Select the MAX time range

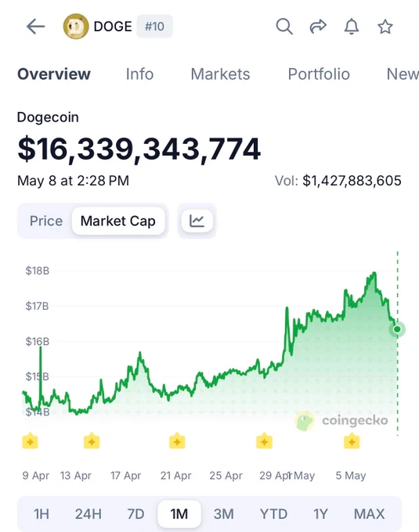(369, 514)
